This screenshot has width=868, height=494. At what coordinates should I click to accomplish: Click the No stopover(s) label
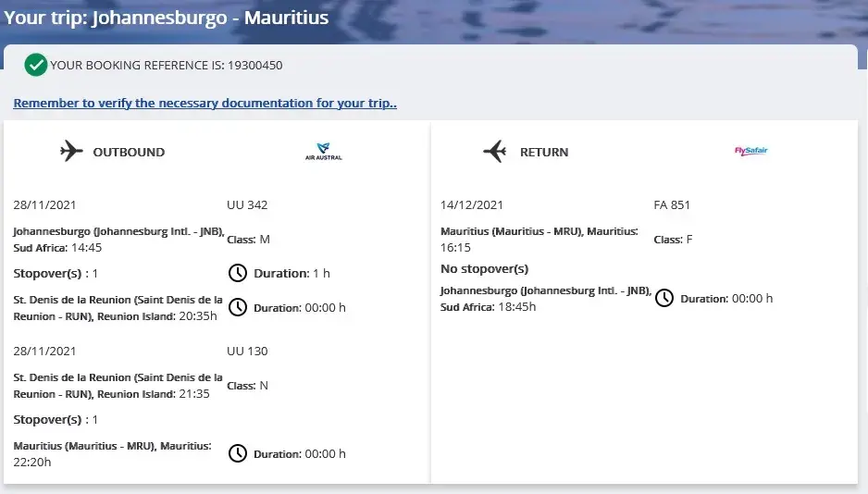pos(484,268)
